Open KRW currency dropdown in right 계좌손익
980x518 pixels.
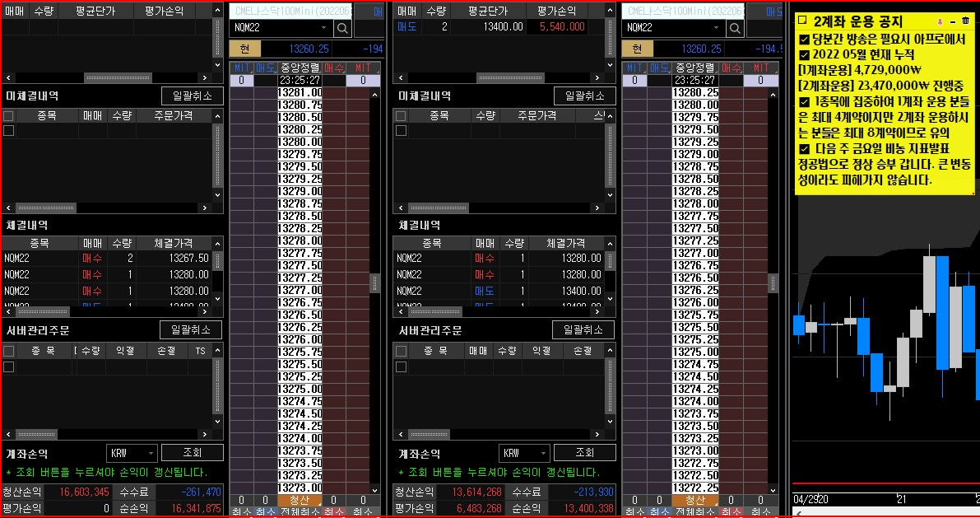[542, 453]
